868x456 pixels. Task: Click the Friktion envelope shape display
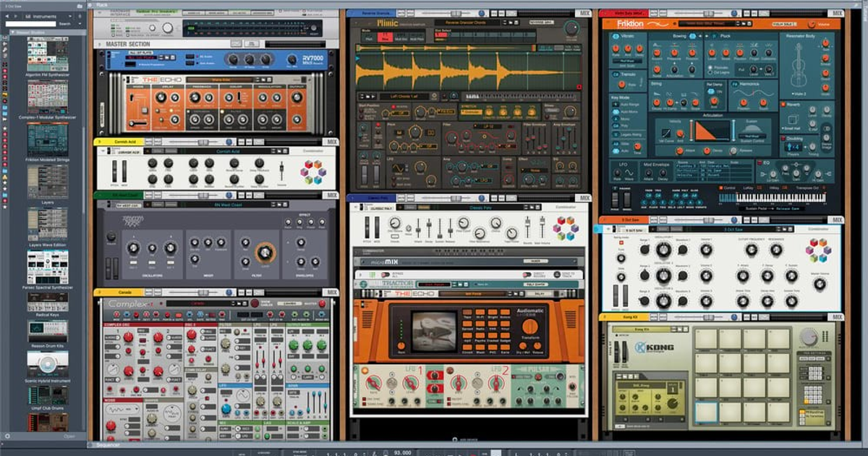coord(712,131)
